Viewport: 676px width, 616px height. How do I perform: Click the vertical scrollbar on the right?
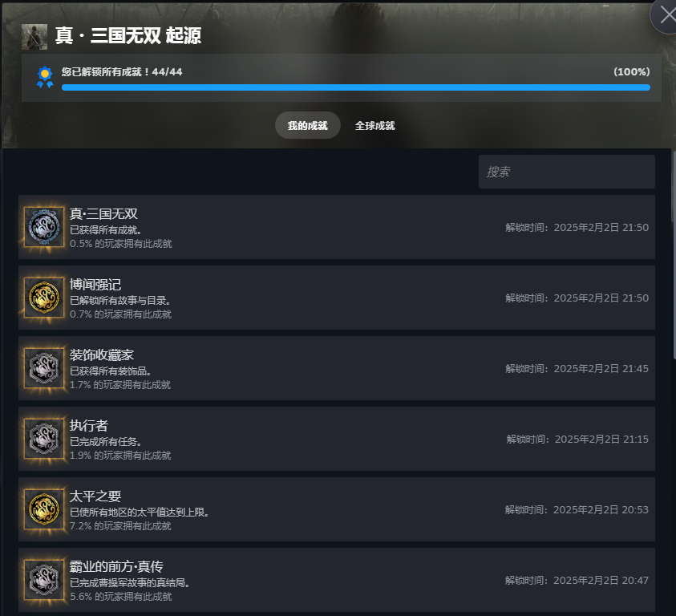click(x=674, y=254)
